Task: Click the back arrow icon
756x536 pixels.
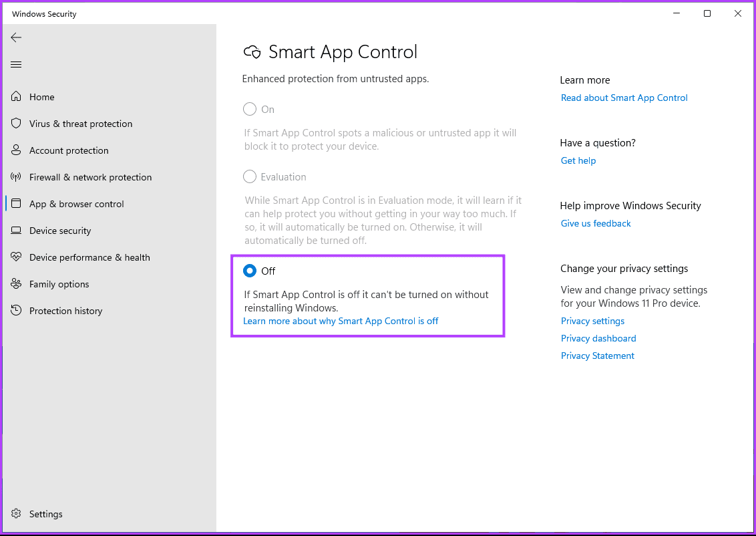Action: tap(17, 37)
